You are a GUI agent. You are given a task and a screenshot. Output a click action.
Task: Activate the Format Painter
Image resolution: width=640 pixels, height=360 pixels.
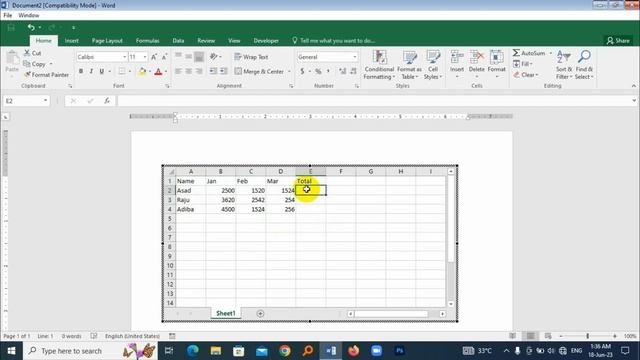[47, 75]
